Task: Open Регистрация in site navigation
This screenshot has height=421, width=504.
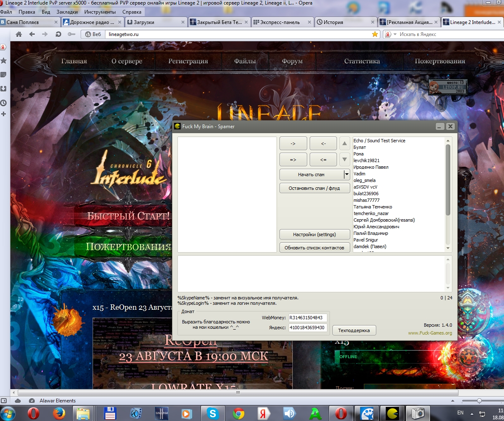Action: click(x=188, y=61)
